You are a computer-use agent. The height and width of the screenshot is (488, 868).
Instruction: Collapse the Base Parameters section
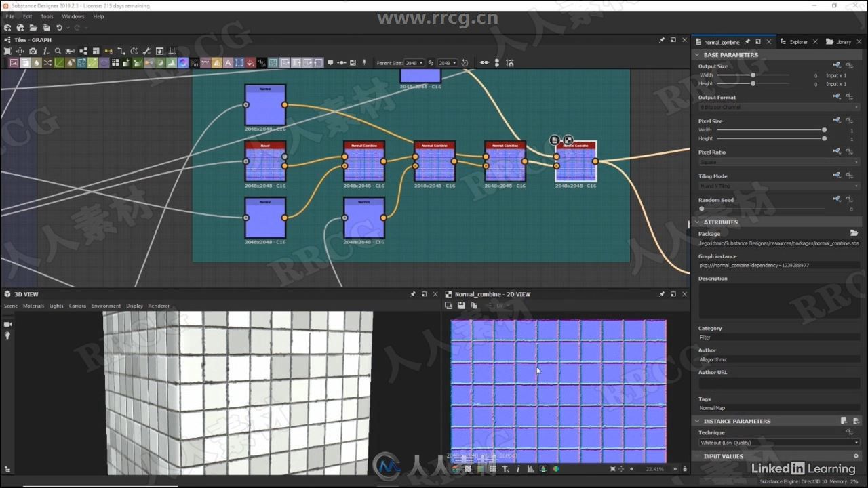click(697, 55)
